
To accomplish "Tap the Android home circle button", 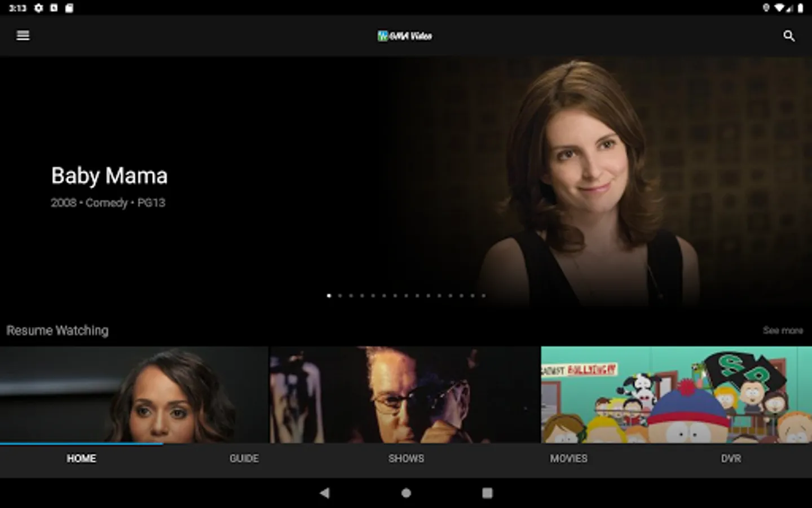I will pyautogui.click(x=406, y=493).
